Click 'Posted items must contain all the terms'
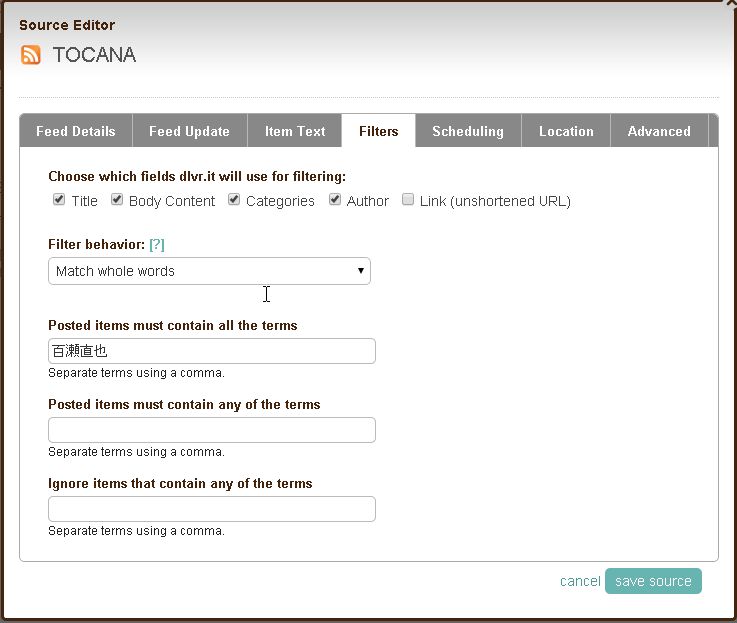The height and width of the screenshot is (623, 737). (172, 325)
